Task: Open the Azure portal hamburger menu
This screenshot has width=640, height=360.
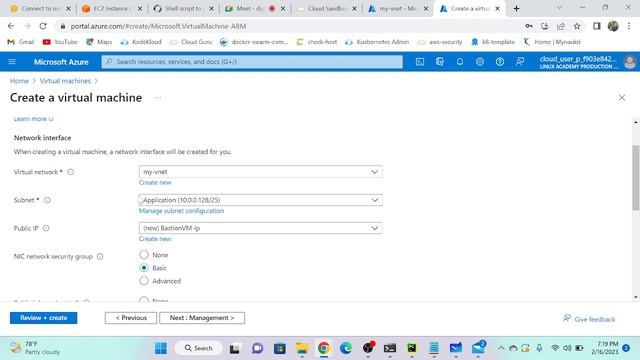Action: [12, 62]
